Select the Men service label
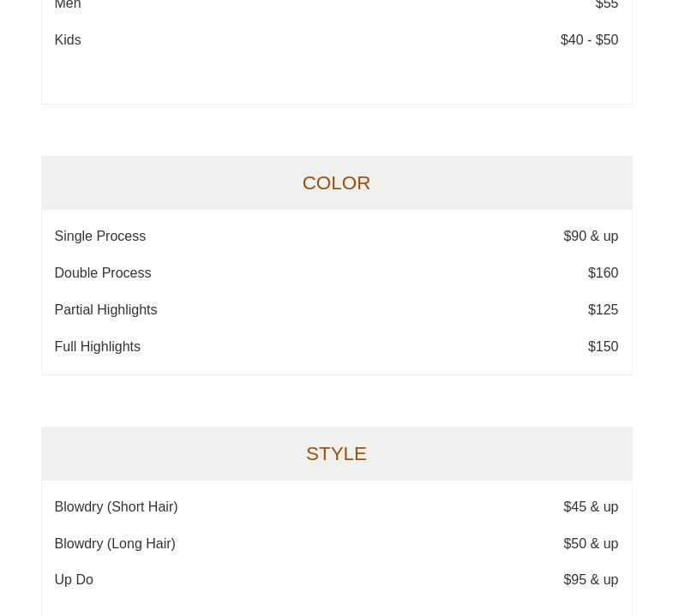The height and width of the screenshot is (616, 673). [68, 5]
